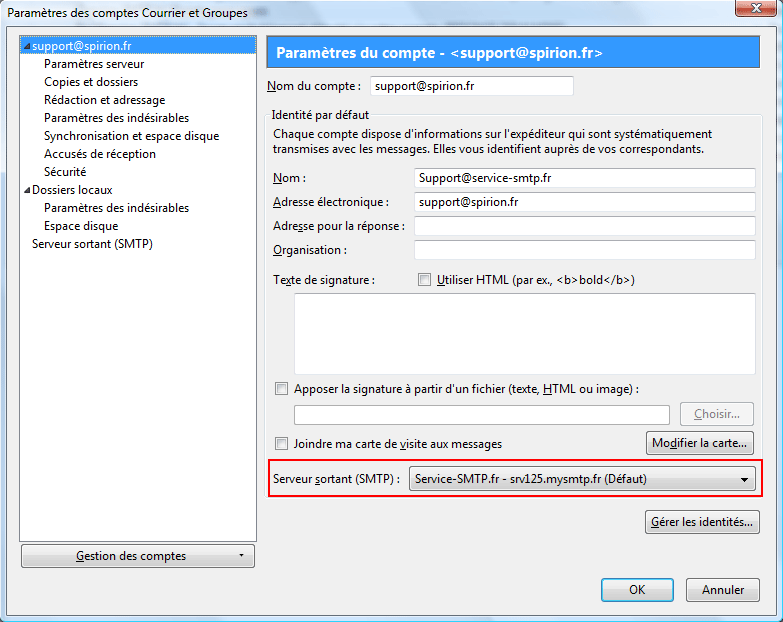Focus the Adresse pour la réponse field
Screen dimensions: 783x622
[585, 226]
